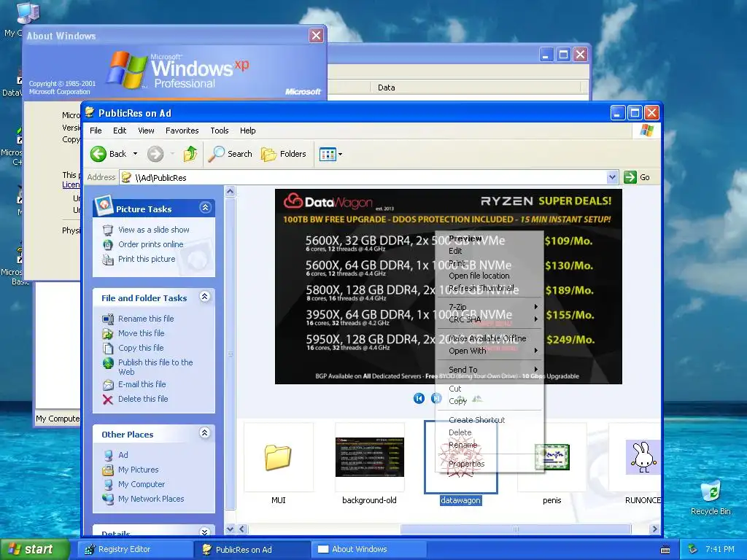Select the background-old thumbnail

point(370,457)
